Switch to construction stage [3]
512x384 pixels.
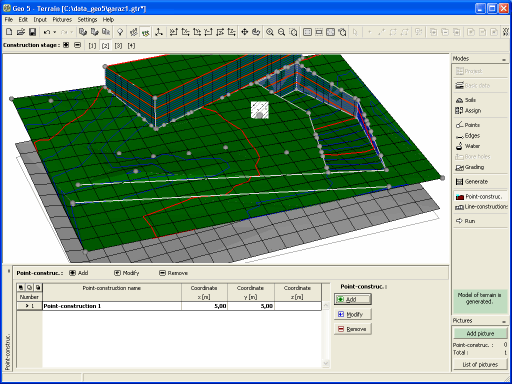[118, 46]
